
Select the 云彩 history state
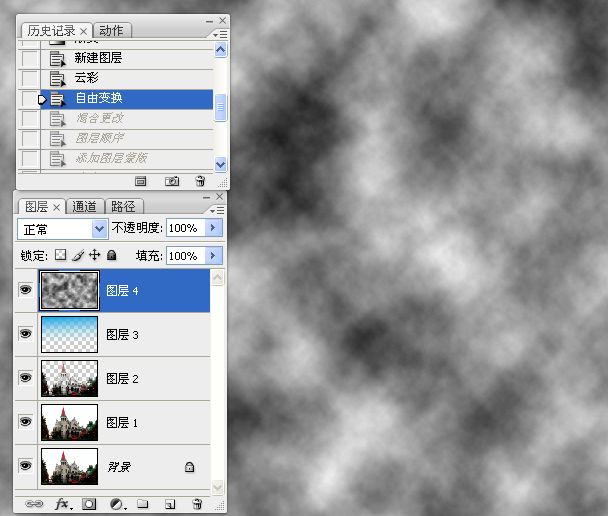coord(127,78)
